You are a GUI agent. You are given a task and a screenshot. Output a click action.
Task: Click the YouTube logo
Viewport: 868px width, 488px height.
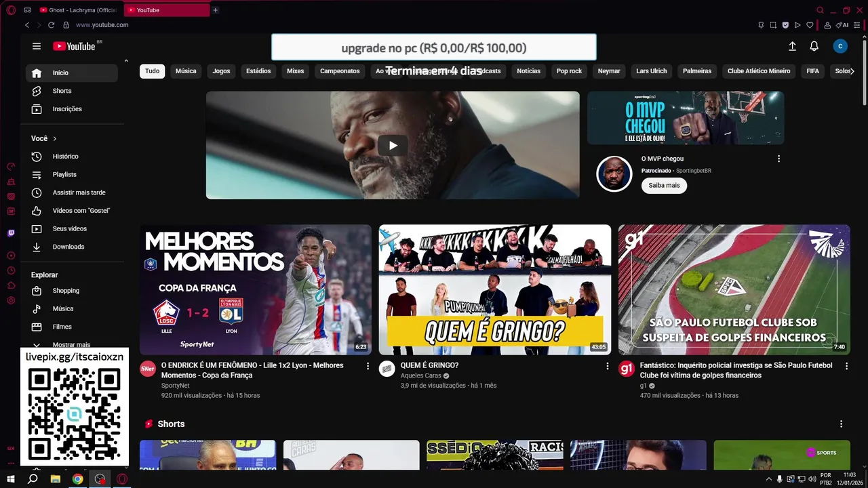(x=74, y=46)
